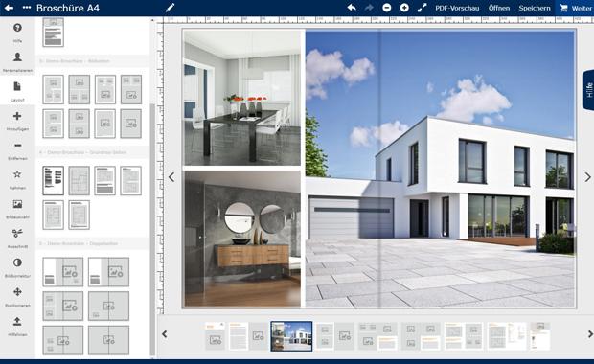The width and height of the screenshot is (594, 364).
Task: Toggle fullscreen with the expand arrows
Action: [x=422, y=8]
